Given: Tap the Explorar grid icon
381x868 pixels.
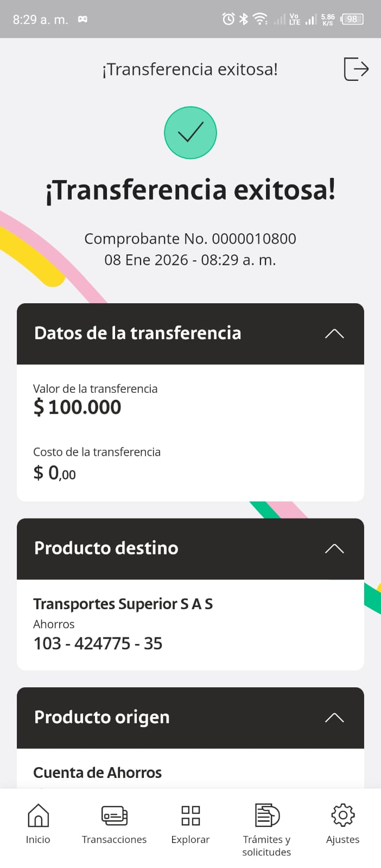Looking at the screenshot, I should [x=190, y=815].
